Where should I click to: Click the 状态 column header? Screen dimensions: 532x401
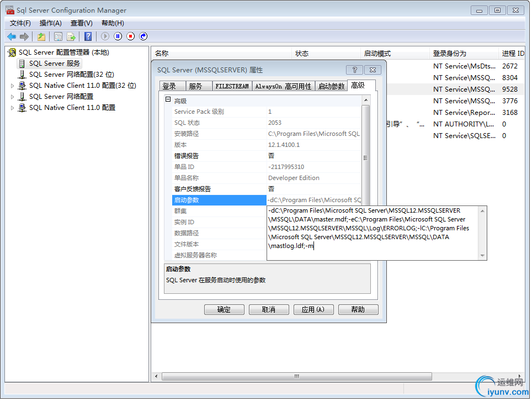tap(326, 54)
